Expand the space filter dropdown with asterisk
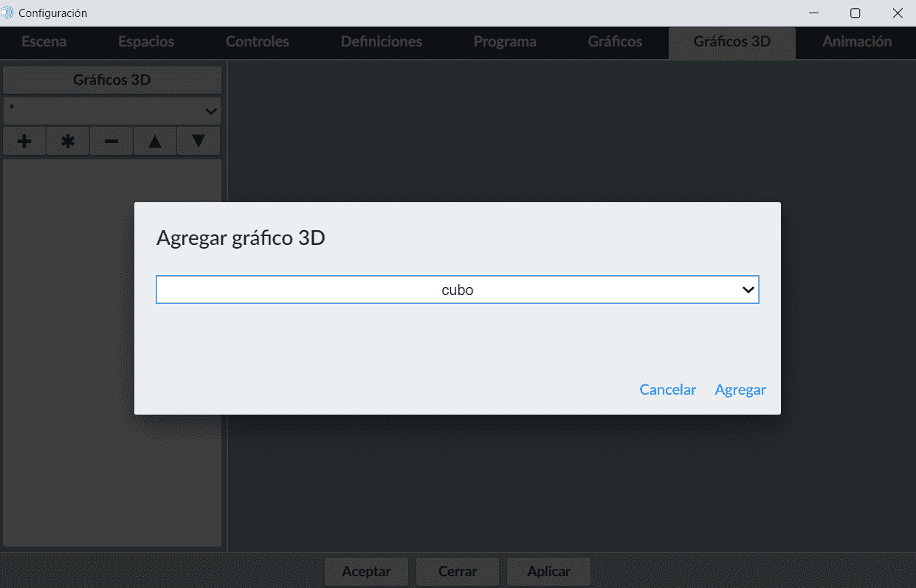The height and width of the screenshot is (588, 916). point(111,111)
